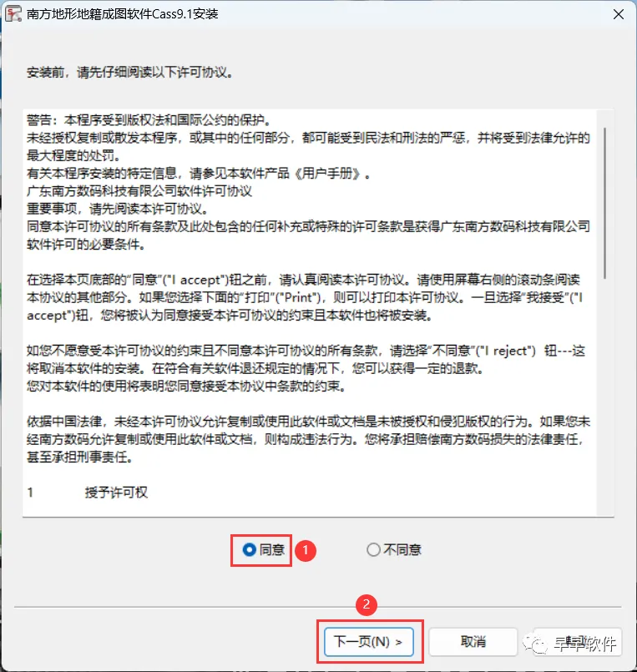Click the 取消 button
This screenshot has width=637, height=672.
tap(473, 642)
